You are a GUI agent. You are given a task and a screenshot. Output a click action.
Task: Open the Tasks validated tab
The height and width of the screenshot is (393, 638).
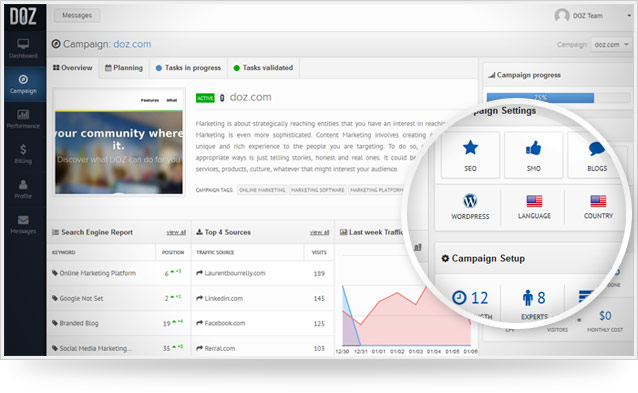tap(263, 68)
